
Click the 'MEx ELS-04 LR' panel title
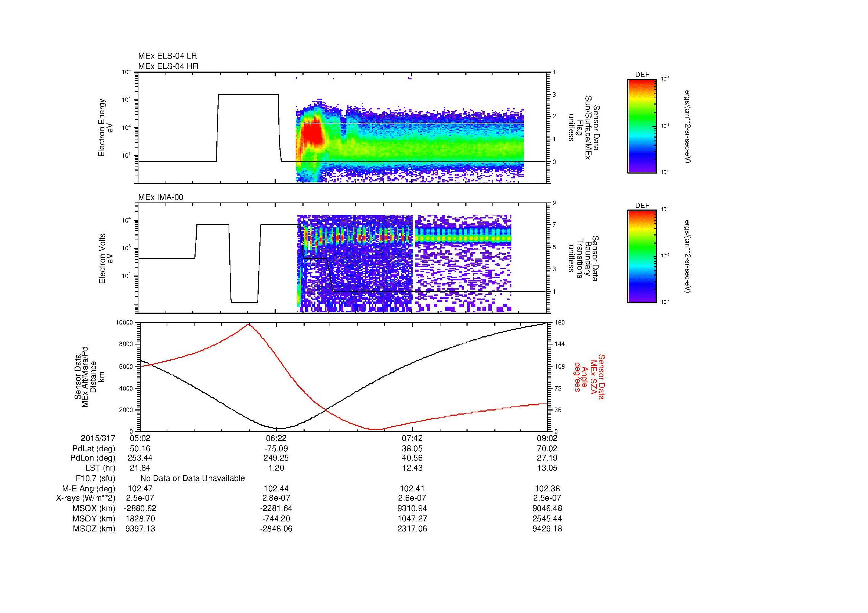coord(167,56)
